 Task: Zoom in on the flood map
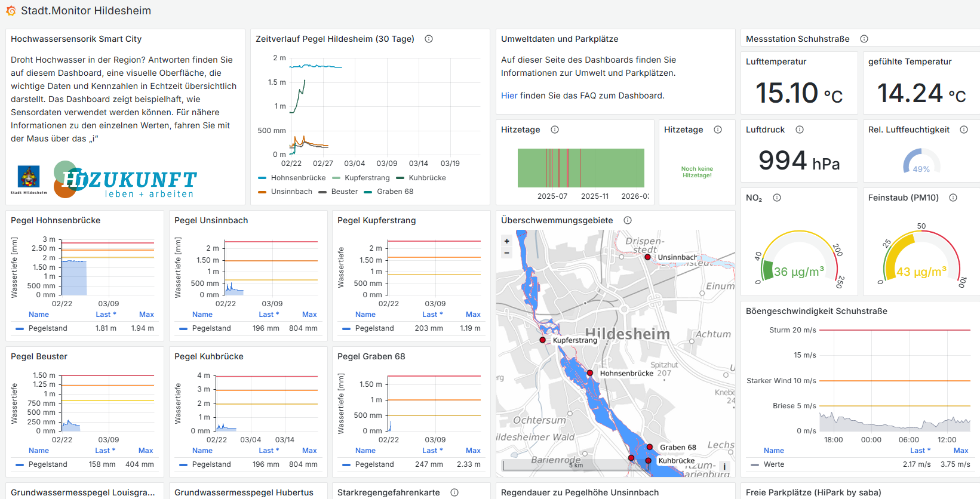tap(507, 241)
